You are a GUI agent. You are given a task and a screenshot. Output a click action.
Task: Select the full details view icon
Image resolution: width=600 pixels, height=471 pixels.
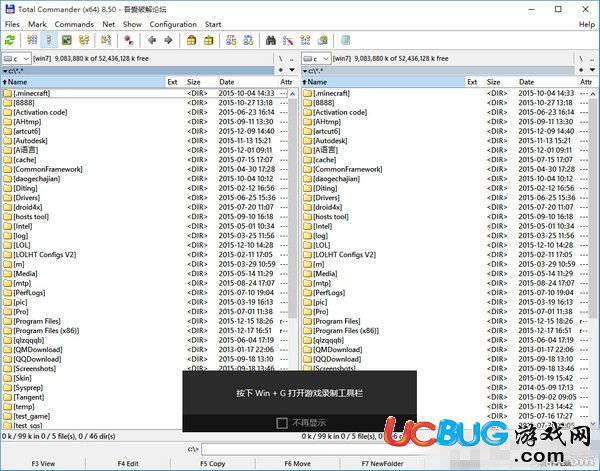[x=49, y=40]
